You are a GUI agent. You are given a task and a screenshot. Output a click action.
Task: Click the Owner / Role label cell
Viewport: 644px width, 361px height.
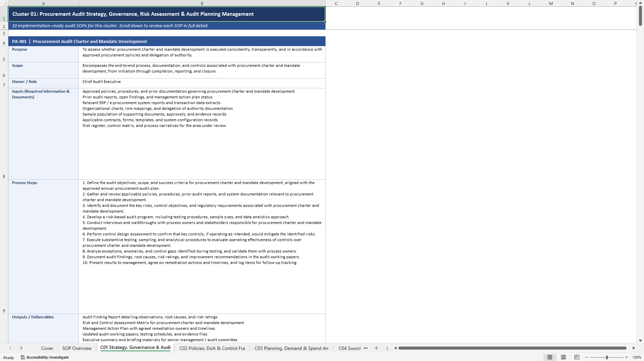pos(44,83)
